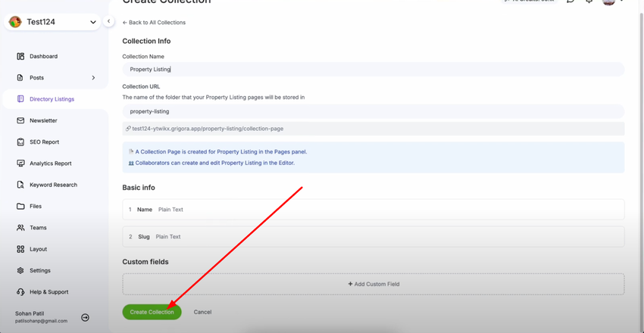Open the Keyword Research search icon
This screenshot has width=644, height=333.
[x=20, y=185]
